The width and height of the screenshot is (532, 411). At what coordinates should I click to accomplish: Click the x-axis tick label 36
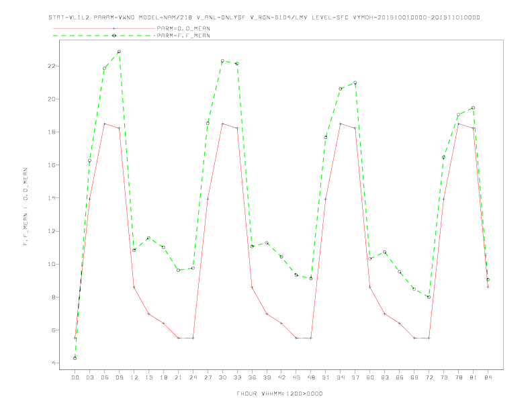(x=252, y=377)
